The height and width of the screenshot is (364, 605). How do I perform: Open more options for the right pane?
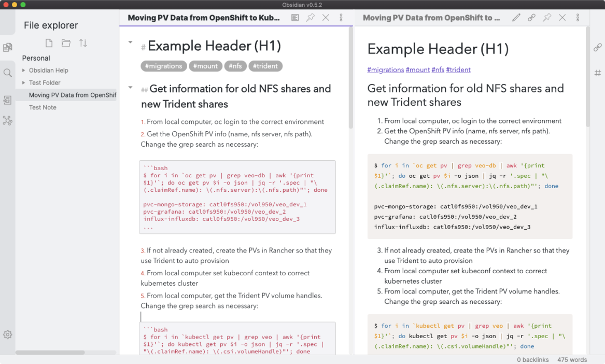pyautogui.click(x=578, y=17)
